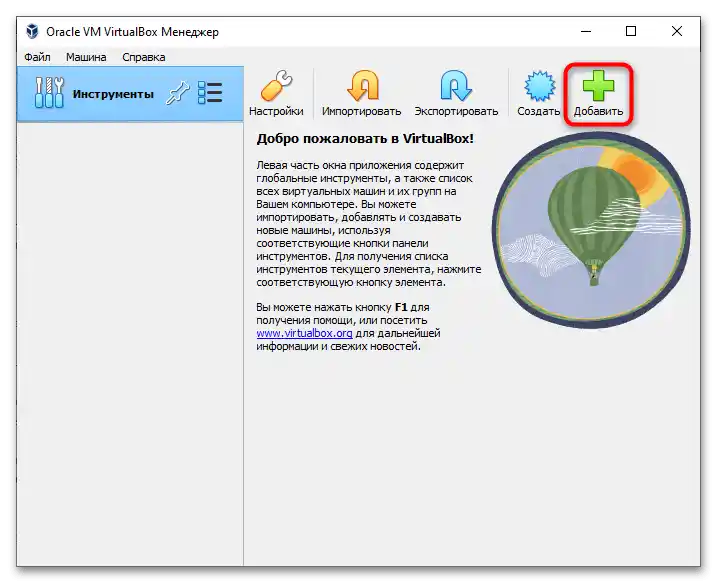Click the heading Добро пожаловать в VirtualBox!

point(365,139)
